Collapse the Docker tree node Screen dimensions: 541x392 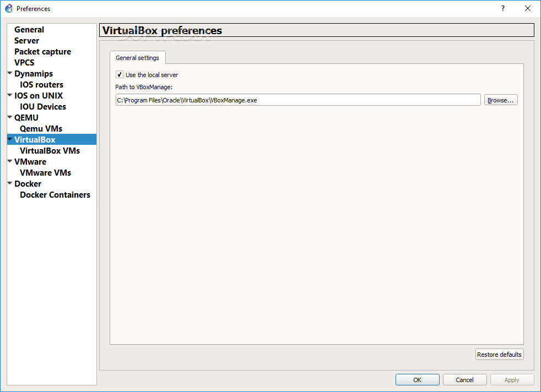pos(10,183)
